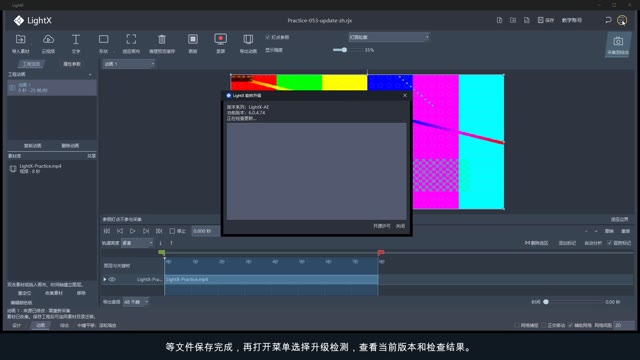The image size is (640, 360).
Task: Click the import material toolbar icon
Action: 20,40
